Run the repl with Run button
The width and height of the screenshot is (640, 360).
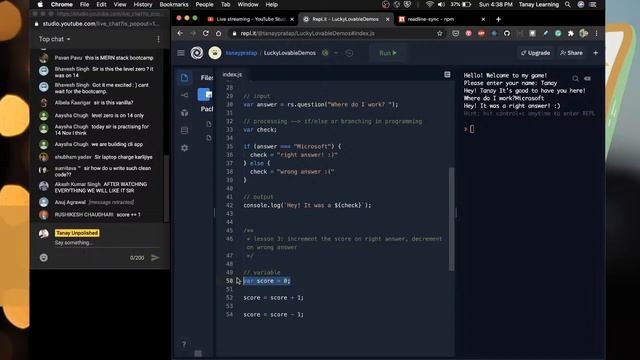pos(388,53)
